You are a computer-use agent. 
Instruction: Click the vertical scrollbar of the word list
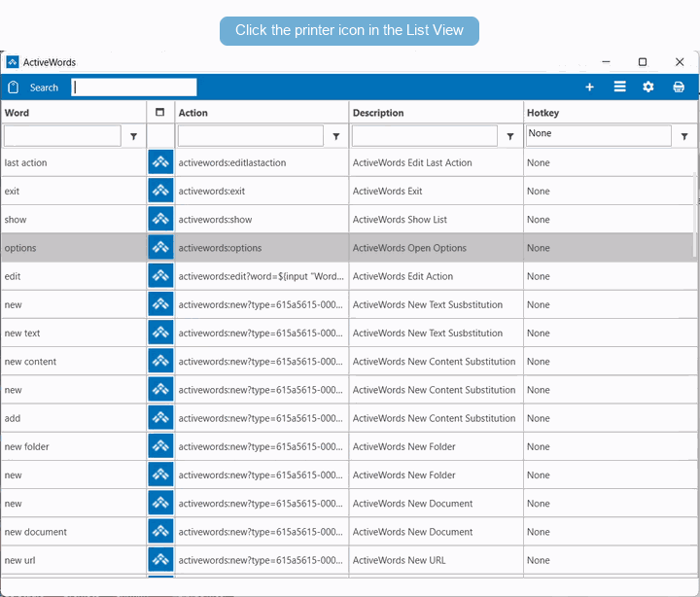click(694, 214)
